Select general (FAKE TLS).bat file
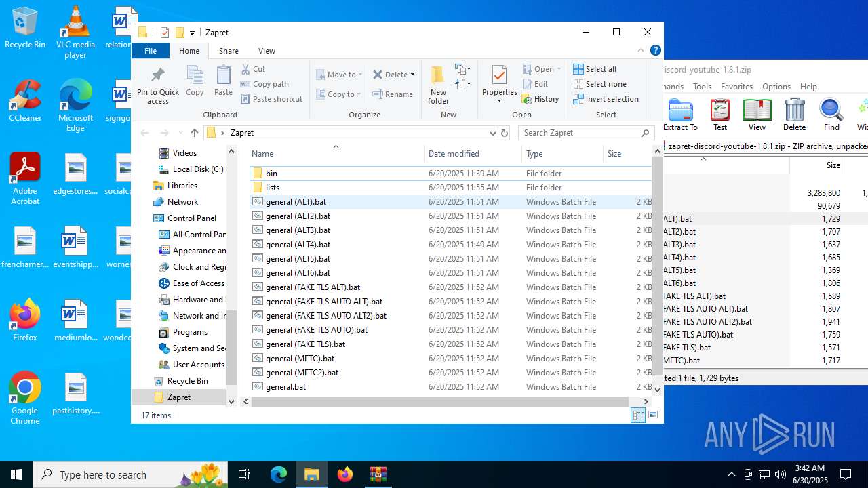This screenshot has width=868, height=488. [451, 344]
